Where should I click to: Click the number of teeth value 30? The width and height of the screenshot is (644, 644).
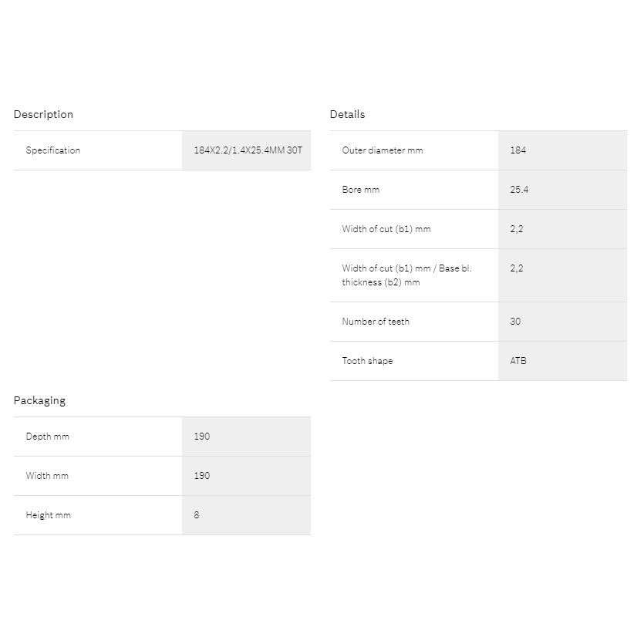pos(515,322)
